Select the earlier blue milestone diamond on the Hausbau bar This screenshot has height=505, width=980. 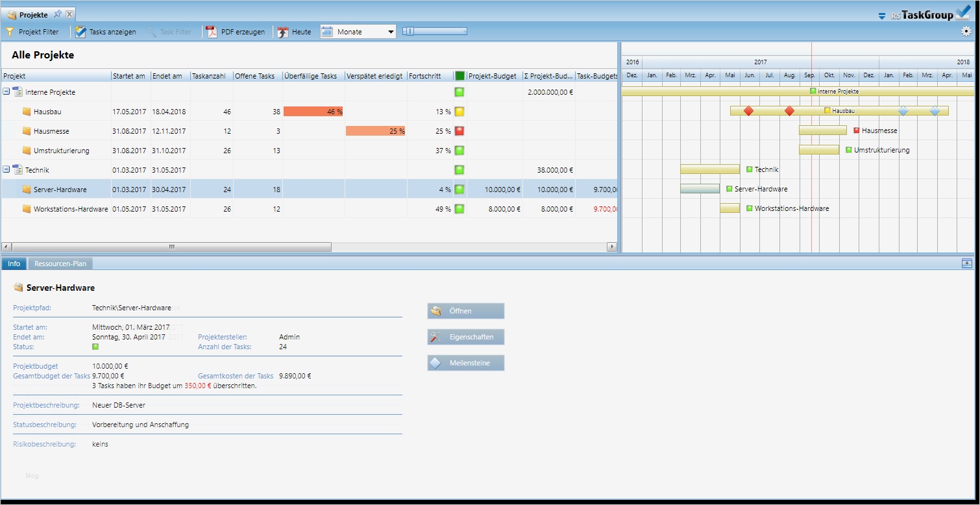[x=903, y=111]
